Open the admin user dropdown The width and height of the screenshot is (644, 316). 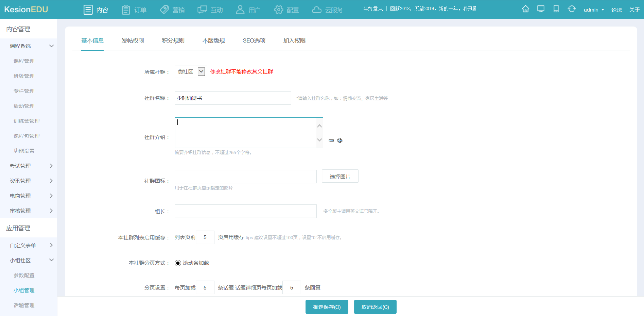(594, 10)
